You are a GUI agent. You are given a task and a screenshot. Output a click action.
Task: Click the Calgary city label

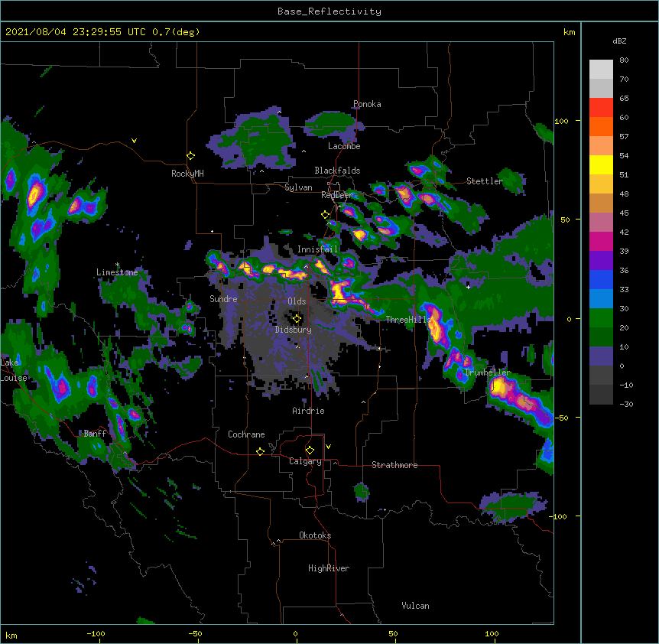pyautogui.click(x=305, y=461)
